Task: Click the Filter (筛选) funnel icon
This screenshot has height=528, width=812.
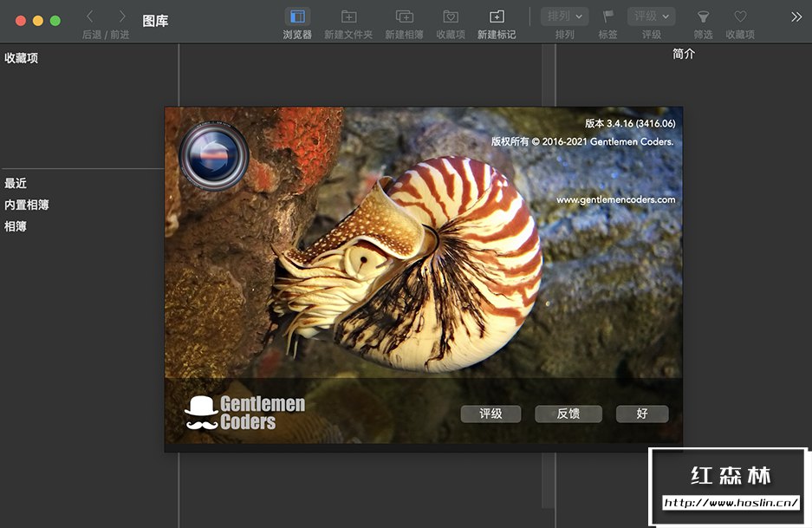Action: [x=703, y=16]
